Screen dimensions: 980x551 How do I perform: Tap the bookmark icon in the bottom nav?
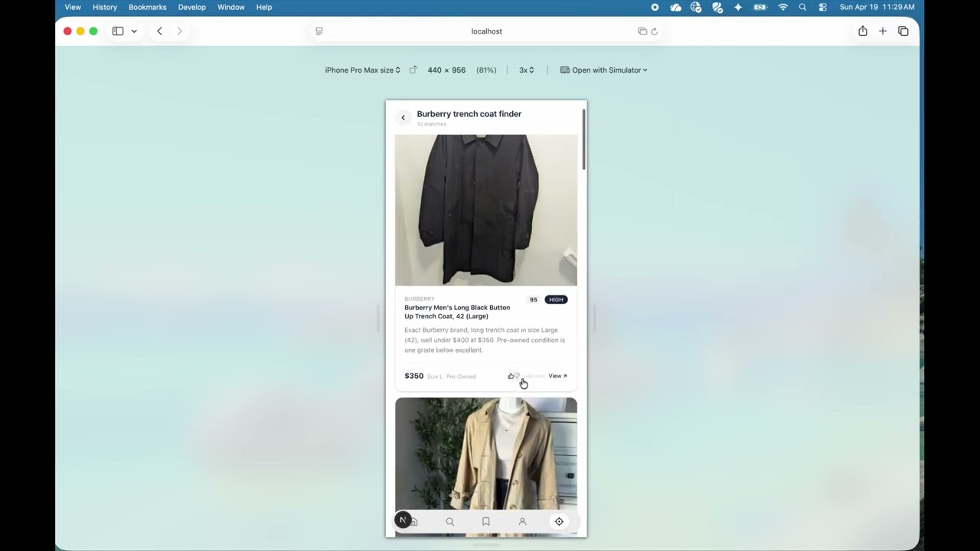pyautogui.click(x=485, y=522)
